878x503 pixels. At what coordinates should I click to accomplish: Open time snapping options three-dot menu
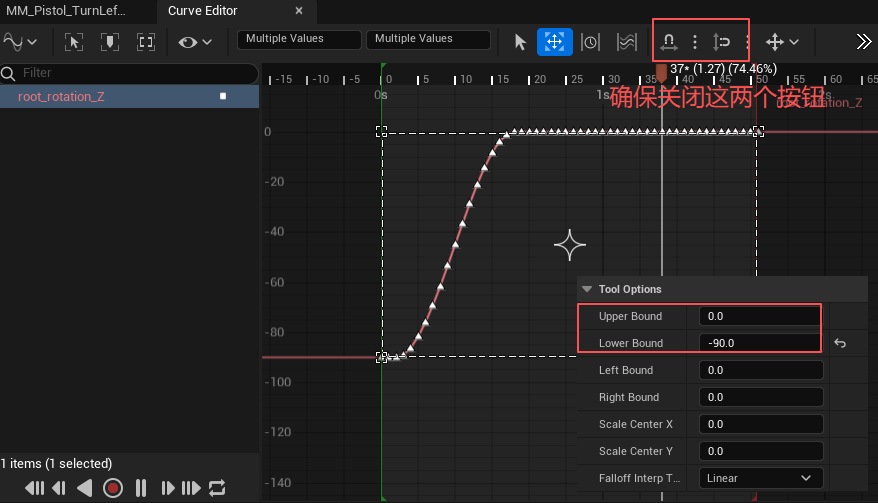[695, 42]
